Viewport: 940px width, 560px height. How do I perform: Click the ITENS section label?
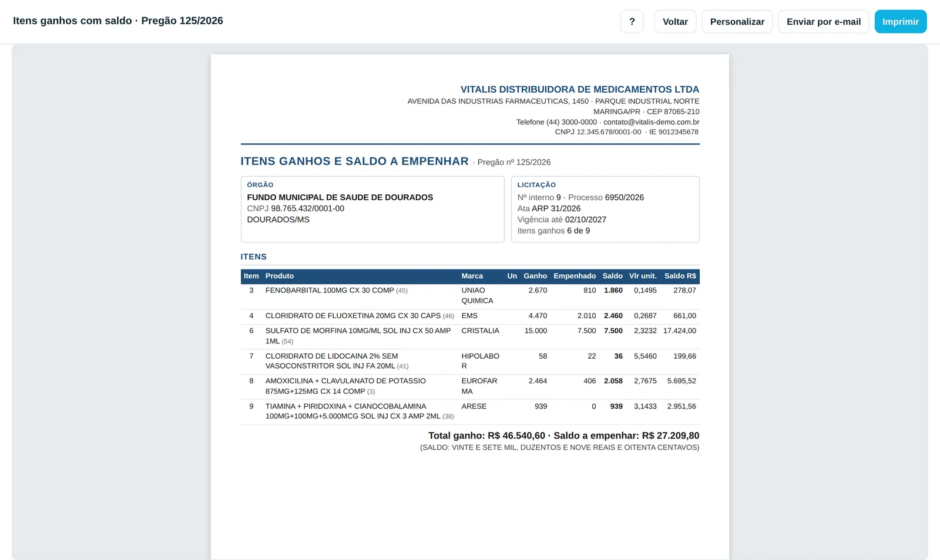tap(254, 257)
